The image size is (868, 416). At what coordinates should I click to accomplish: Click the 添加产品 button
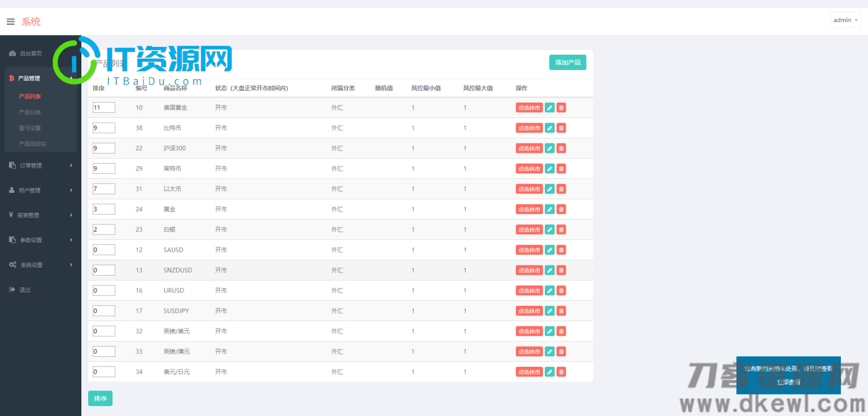[567, 62]
